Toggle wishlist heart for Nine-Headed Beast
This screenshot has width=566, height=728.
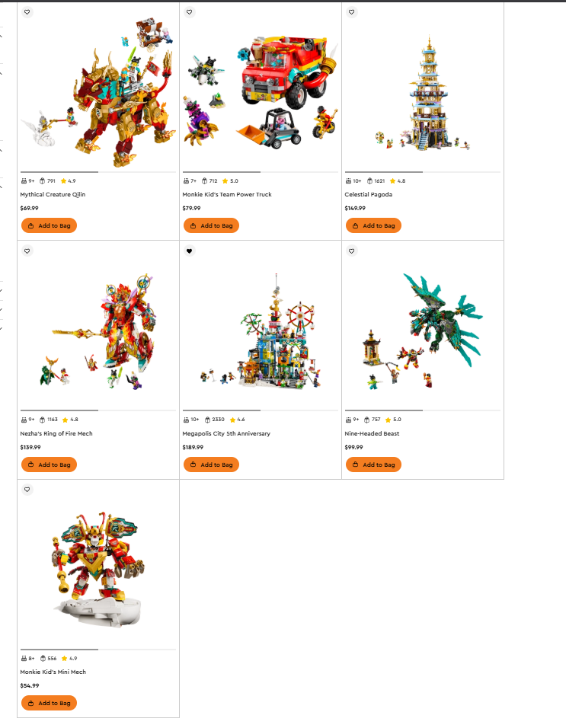[x=351, y=251]
